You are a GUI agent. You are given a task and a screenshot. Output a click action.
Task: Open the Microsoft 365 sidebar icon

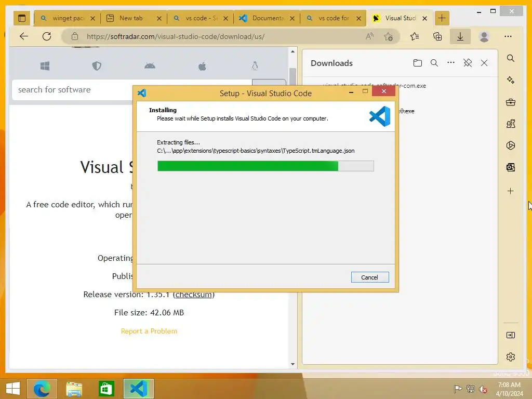coord(511,145)
